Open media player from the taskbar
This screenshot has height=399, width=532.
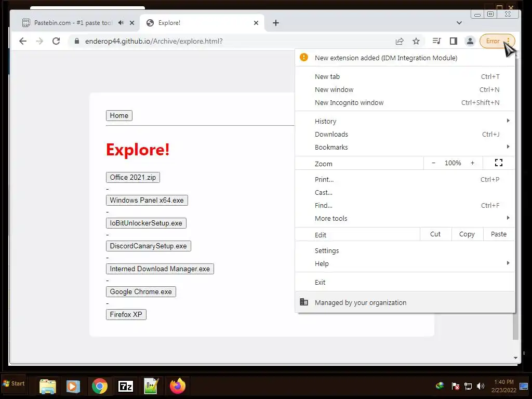[73, 386]
